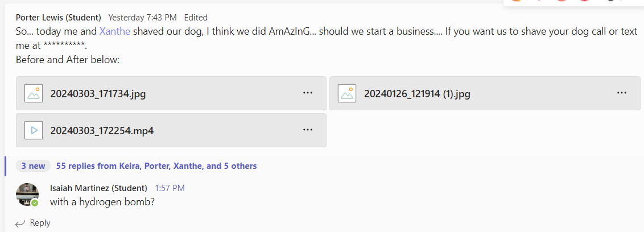Click the 1:57 PM reply timestamp

tap(170, 188)
